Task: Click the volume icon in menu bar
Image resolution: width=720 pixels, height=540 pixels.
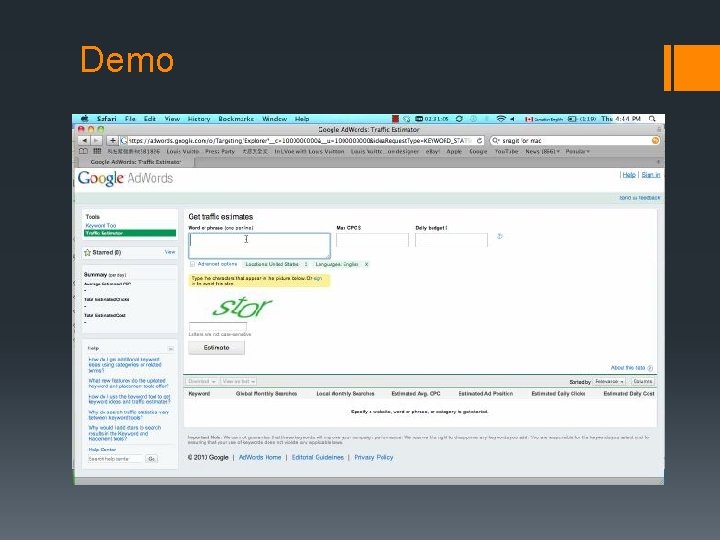Action: [512, 119]
